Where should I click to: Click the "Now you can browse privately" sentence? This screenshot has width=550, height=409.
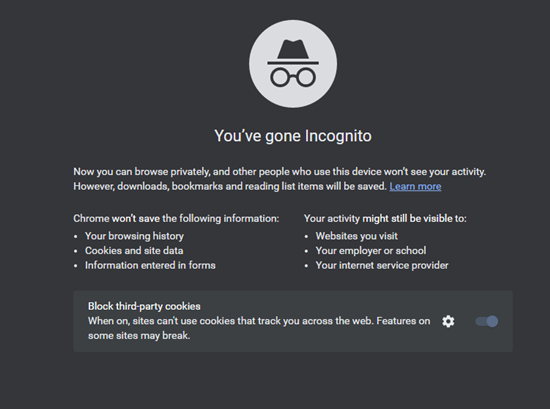[280, 172]
